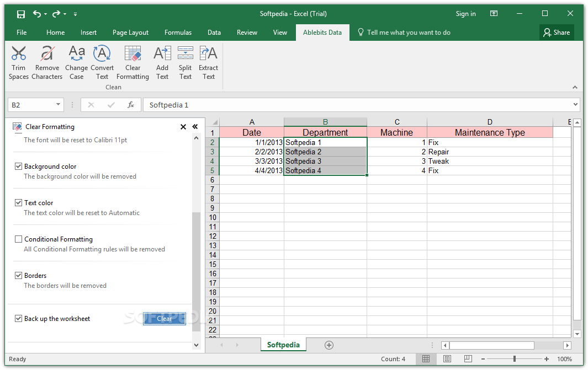
Task: Open the Page Layout tab
Action: [130, 33]
